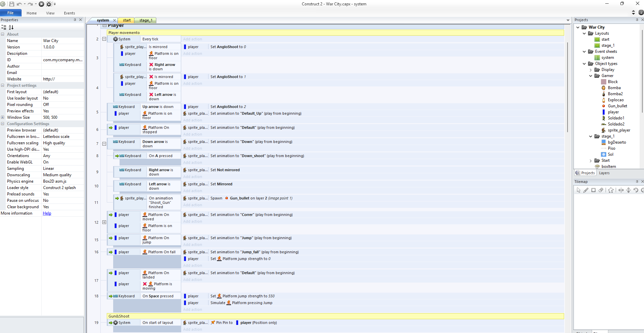Click the Save project icon
The width and height of the screenshot is (644, 333).
tap(12, 4)
